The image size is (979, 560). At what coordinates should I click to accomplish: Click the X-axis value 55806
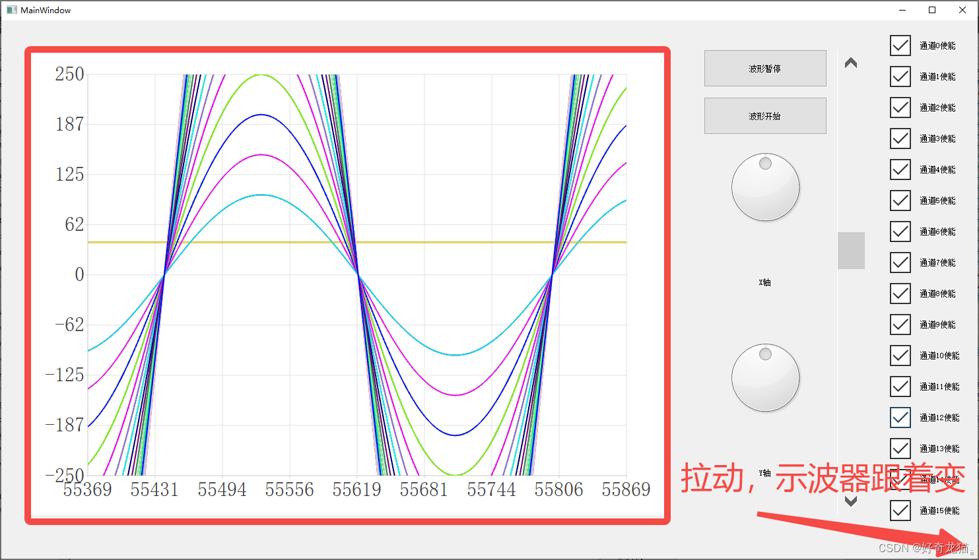click(558, 489)
